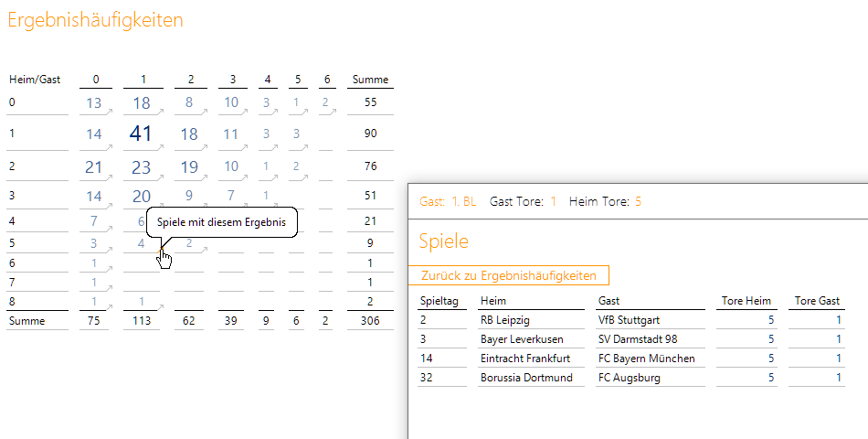Open result details arrow beside 19
This screenshot has width=868, height=439.
coord(206,177)
